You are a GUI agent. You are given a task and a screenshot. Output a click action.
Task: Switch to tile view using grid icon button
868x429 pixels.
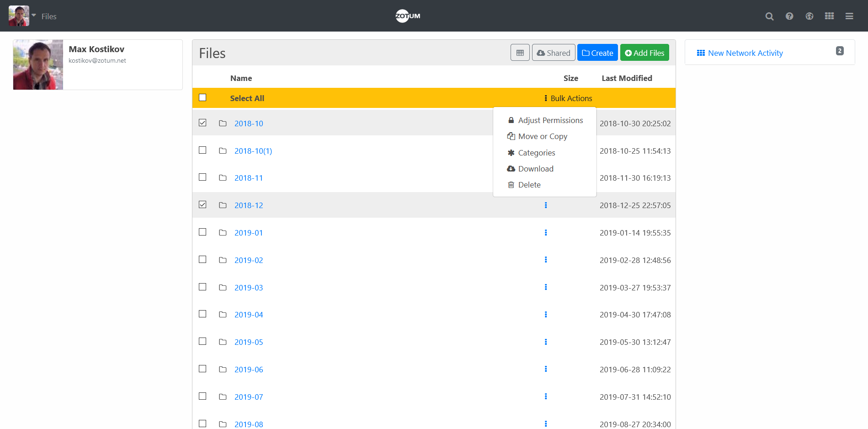(520, 53)
